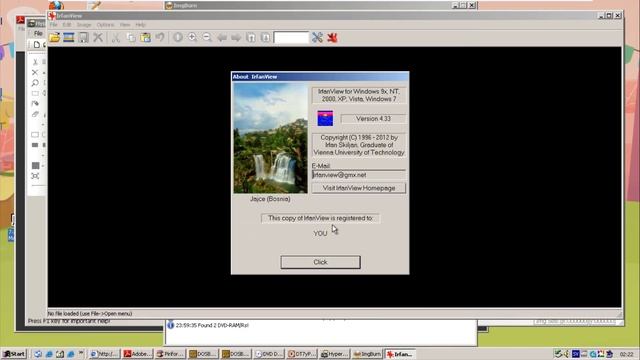Open the File menu of the background window

coord(38,33)
